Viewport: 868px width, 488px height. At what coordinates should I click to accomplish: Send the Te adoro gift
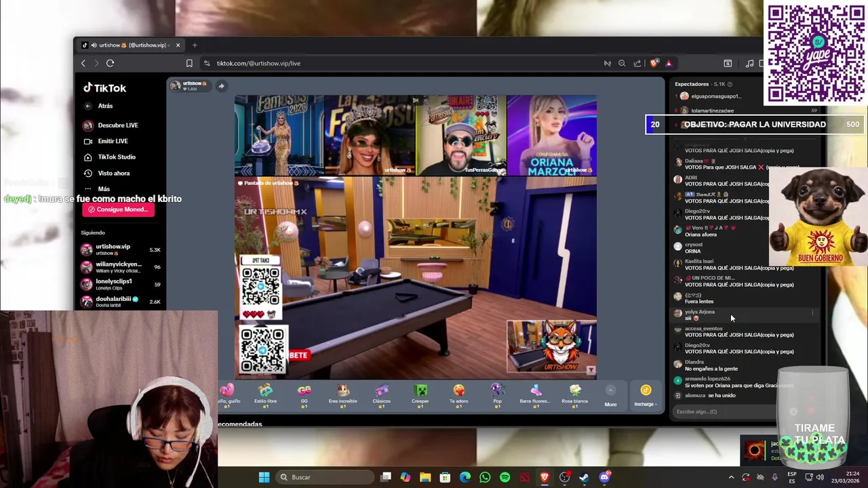coord(458,394)
